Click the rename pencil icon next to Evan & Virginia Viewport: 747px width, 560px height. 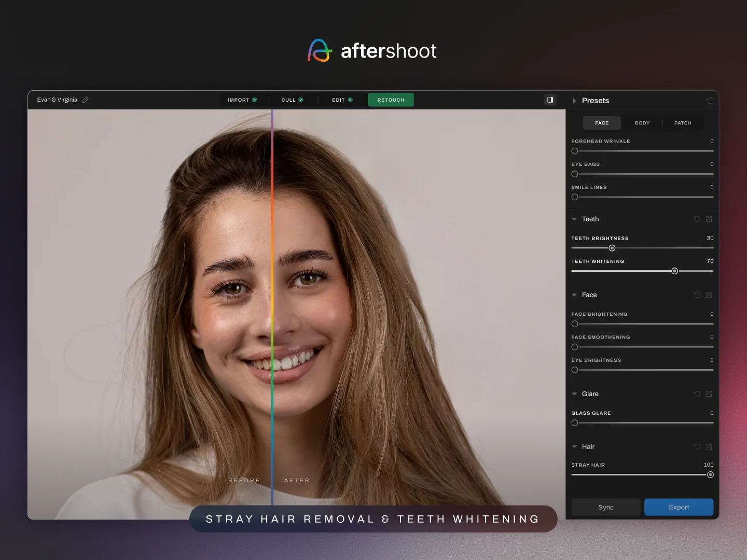coord(86,100)
